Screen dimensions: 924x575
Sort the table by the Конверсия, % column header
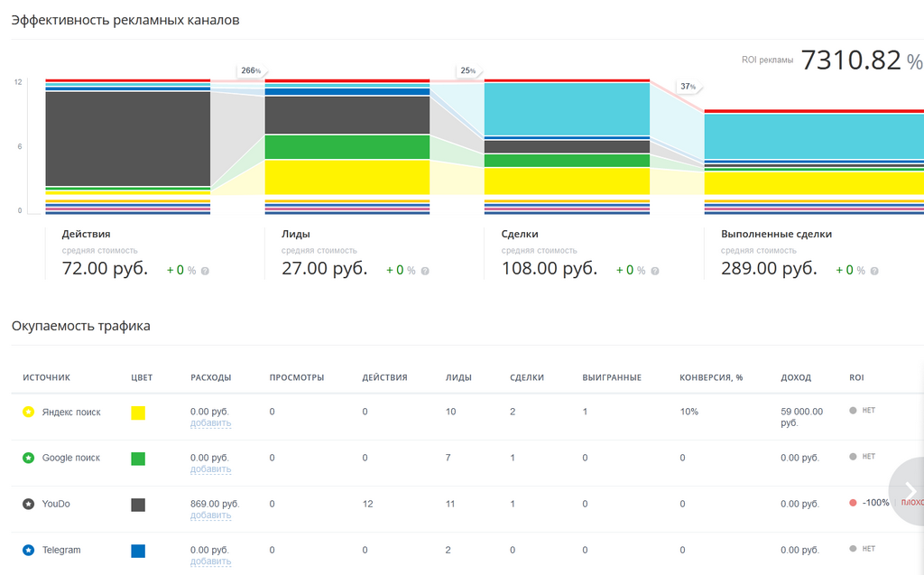point(711,377)
